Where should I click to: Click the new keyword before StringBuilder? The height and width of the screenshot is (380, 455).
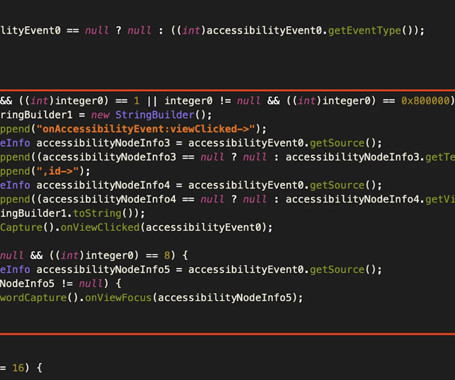click(x=100, y=115)
